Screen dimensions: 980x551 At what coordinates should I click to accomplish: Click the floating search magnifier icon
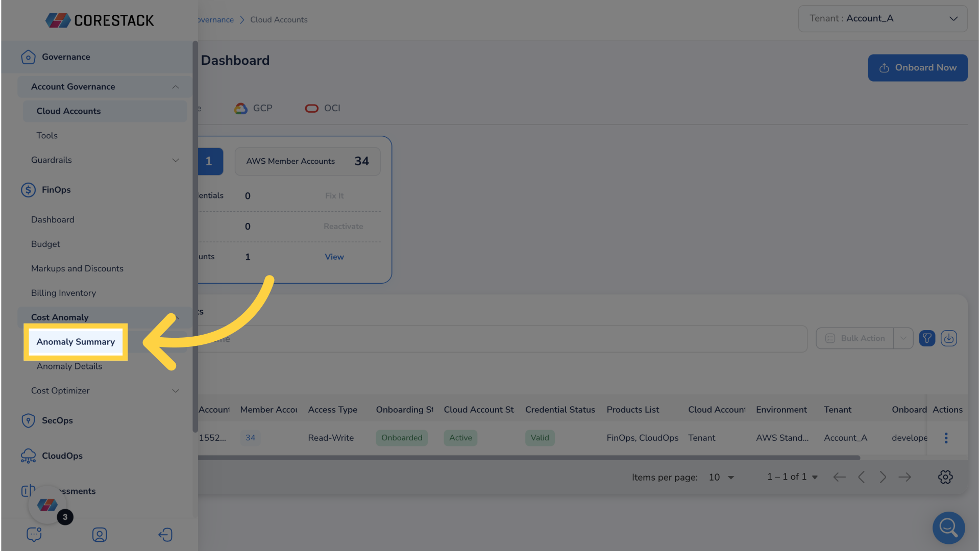tap(948, 528)
